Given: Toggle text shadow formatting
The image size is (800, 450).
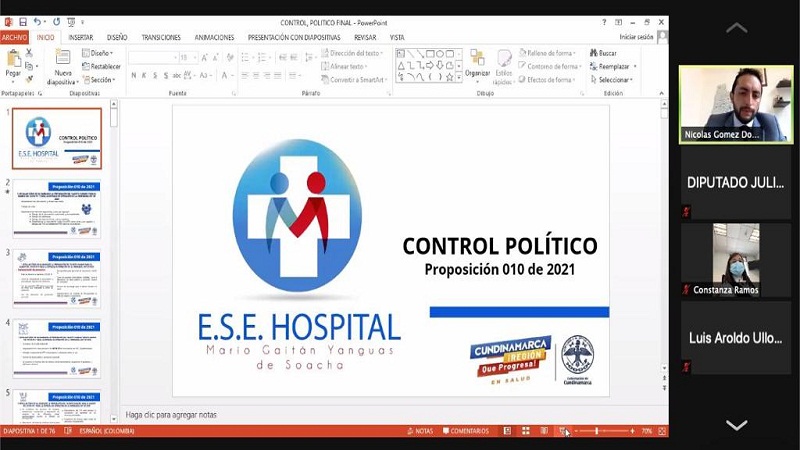Looking at the screenshot, I should [x=166, y=76].
